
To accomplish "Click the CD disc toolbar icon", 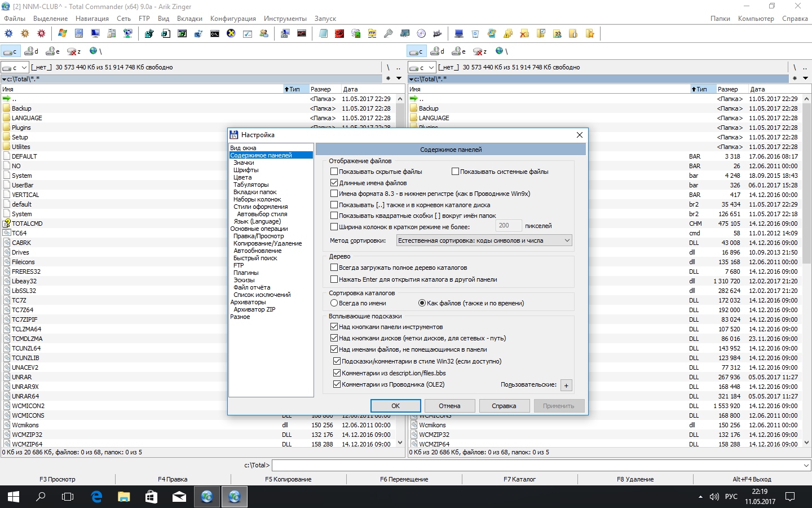I will pos(421,33).
